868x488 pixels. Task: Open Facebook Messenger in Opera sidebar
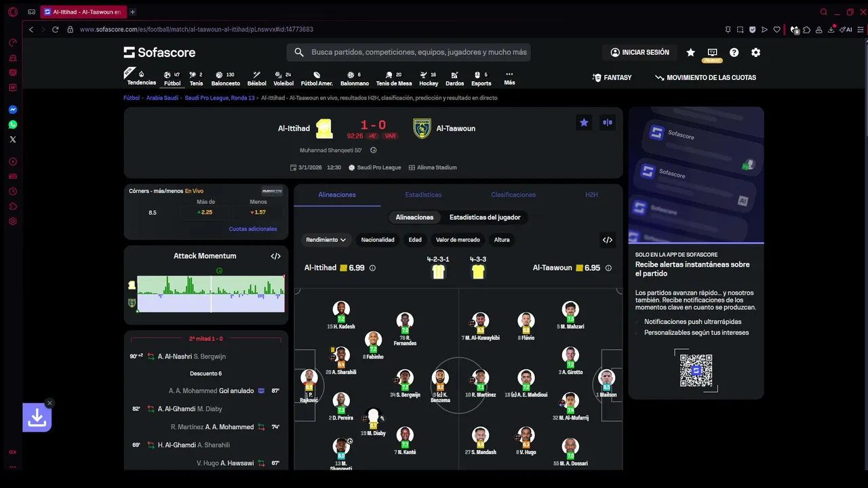click(12, 109)
